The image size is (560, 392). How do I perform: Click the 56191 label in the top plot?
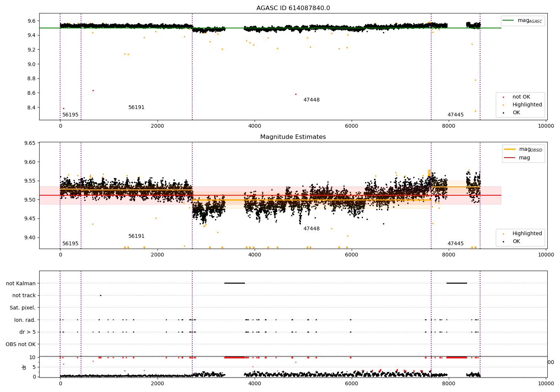click(x=136, y=108)
